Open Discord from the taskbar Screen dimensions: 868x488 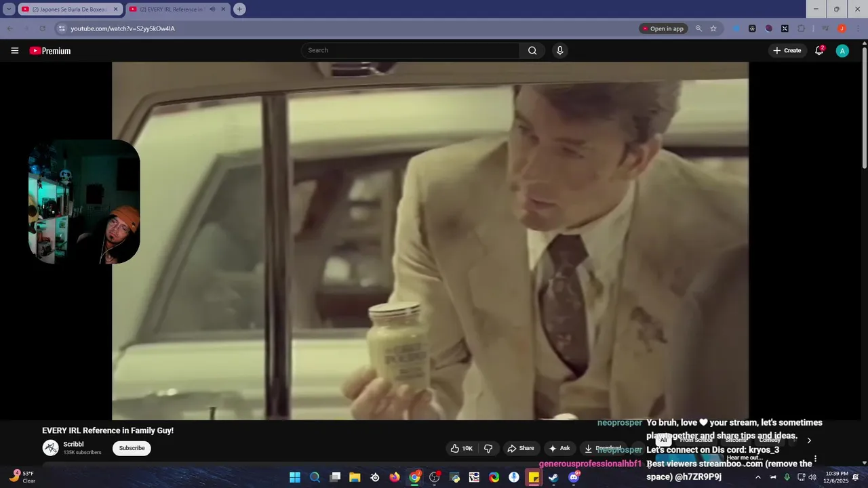point(574,477)
